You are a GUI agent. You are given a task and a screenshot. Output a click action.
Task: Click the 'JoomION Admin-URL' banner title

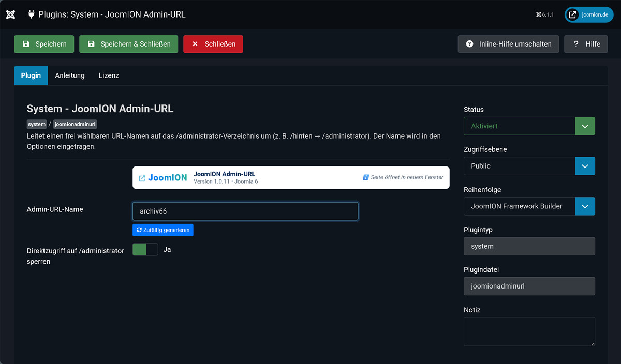224,174
